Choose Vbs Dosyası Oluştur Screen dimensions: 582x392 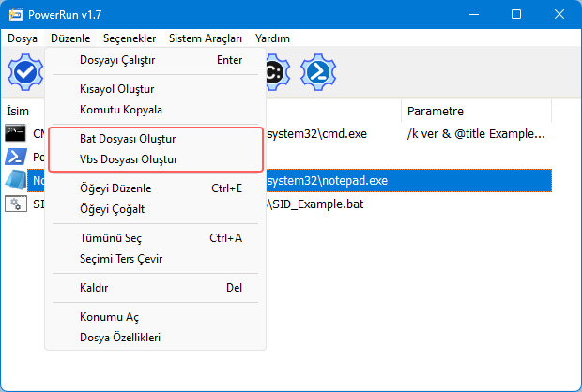(155, 159)
